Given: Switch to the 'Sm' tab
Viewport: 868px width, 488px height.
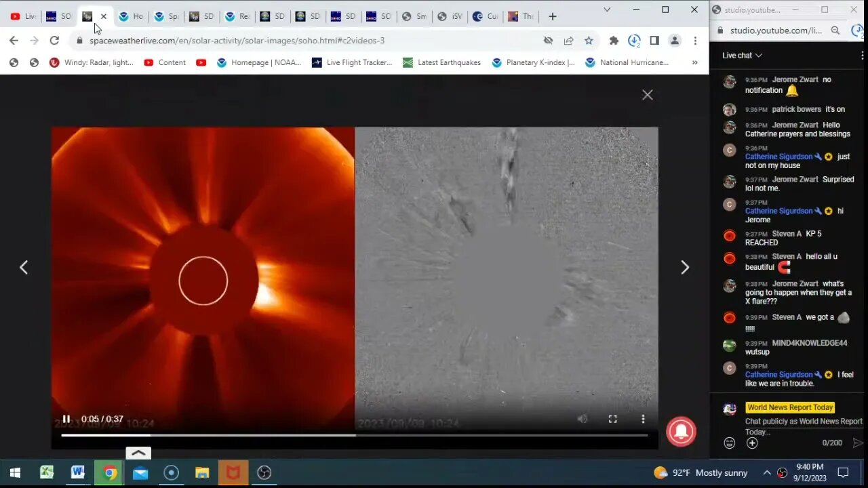Looking at the screenshot, I should pos(414,16).
